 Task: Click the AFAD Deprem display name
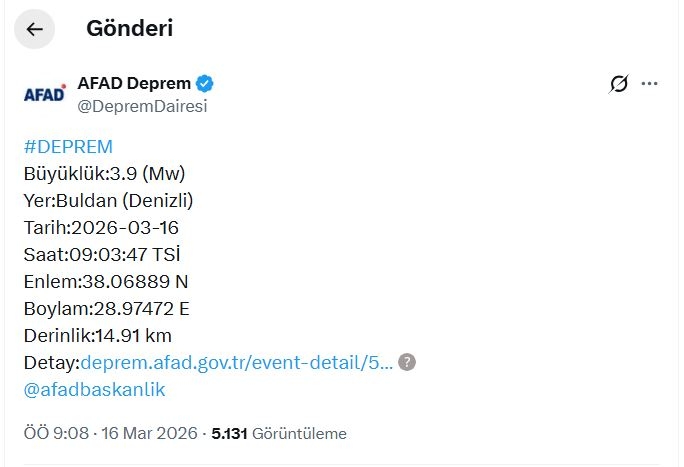click(134, 83)
